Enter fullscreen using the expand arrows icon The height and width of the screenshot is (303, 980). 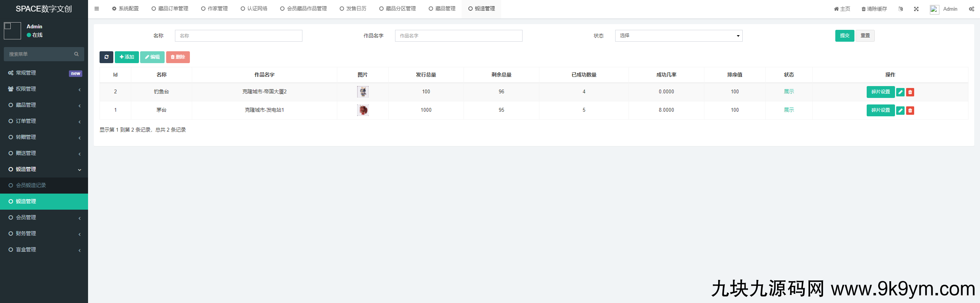pyautogui.click(x=916, y=9)
